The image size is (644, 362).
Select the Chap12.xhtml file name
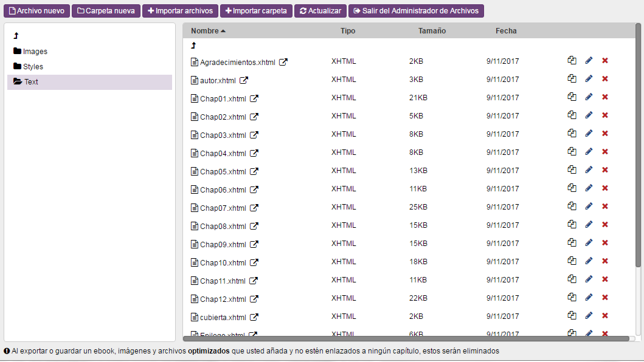pyautogui.click(x=223, y=299)
